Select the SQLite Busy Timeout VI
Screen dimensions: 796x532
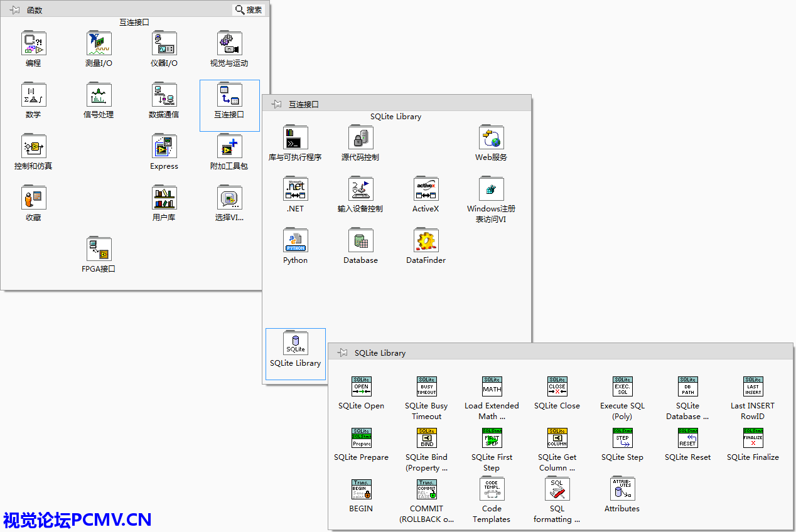[x=427, y=386]
